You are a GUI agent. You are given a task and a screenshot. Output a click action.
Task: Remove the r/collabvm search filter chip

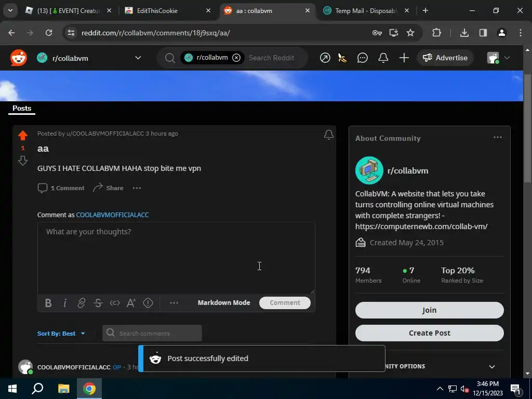236,58
